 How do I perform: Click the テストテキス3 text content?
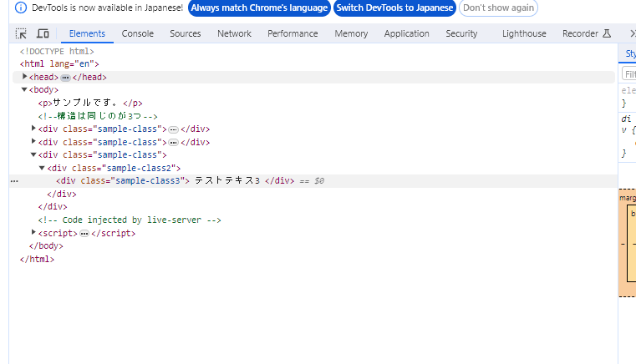[227, 181]
